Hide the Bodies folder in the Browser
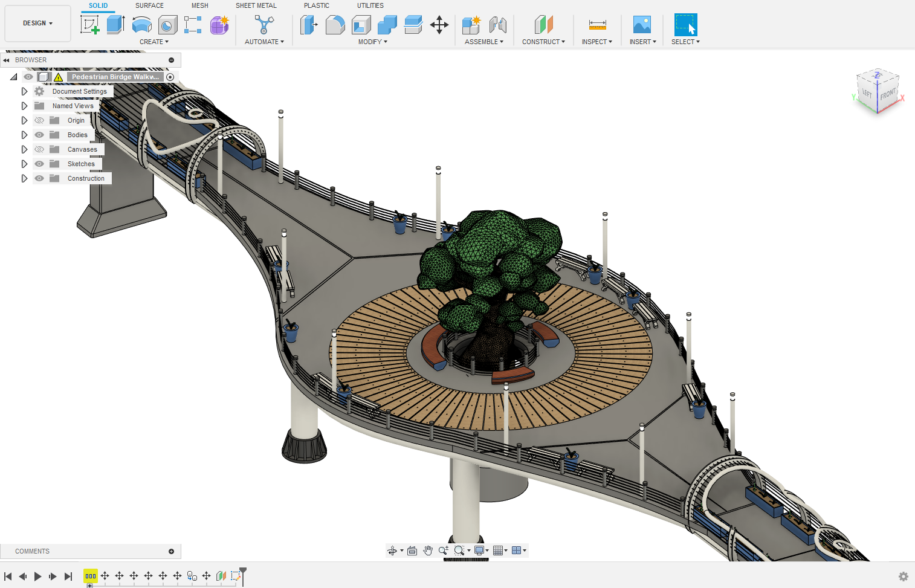This screenshot has height=588, width=915. click(x=39, y=134)
